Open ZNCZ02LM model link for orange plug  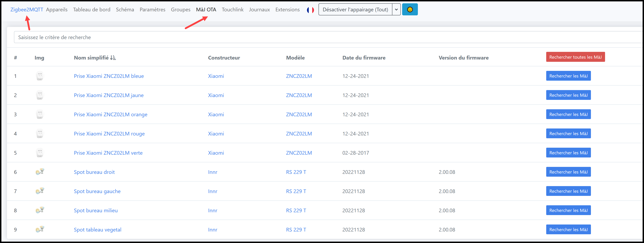point(299,115)
